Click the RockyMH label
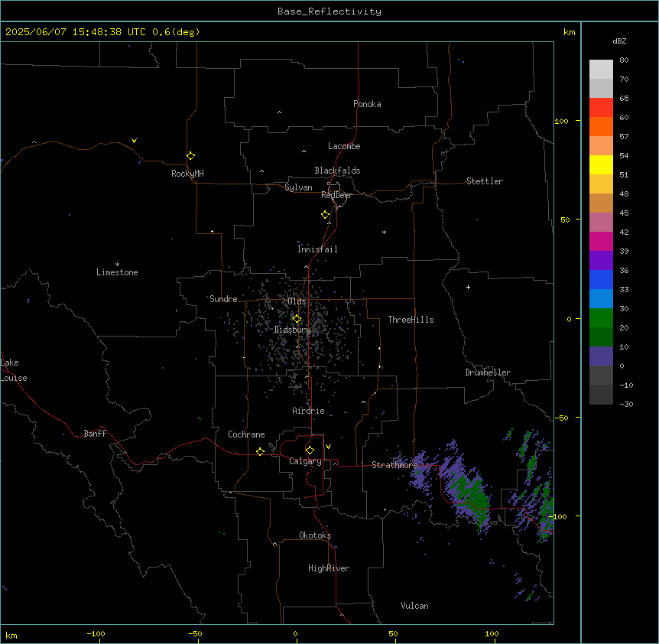 187,174
